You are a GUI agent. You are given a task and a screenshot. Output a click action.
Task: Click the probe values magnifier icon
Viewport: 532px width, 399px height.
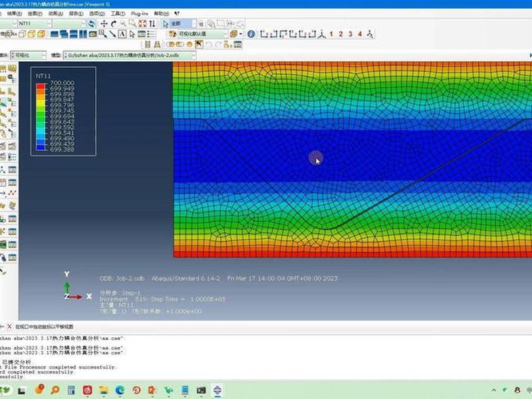tap(103, 34)
